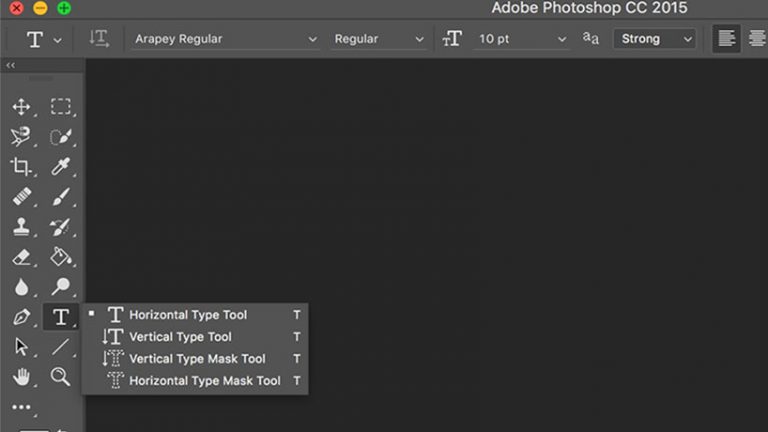Choose the Path Selection arrow tool
The height and width of the screenshot is (432, 768).
(x=22, y=347)
